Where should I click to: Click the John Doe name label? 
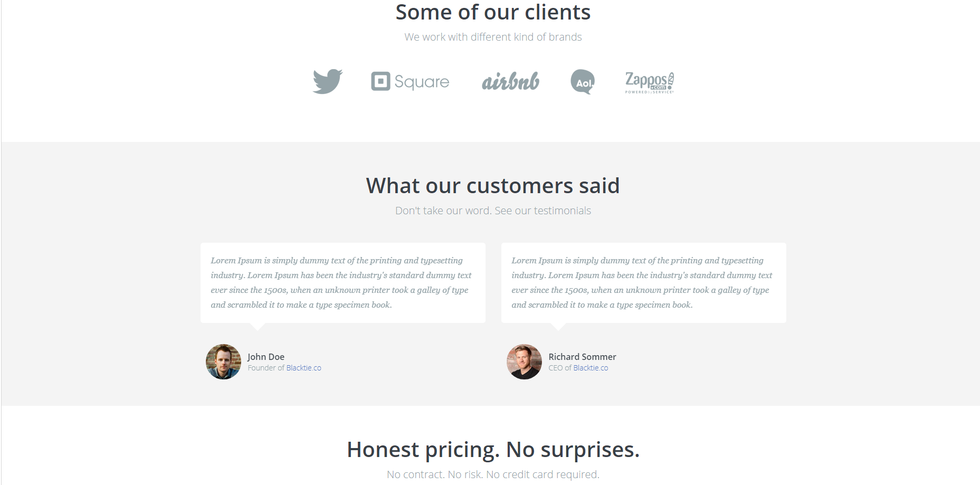coord(266,357)
